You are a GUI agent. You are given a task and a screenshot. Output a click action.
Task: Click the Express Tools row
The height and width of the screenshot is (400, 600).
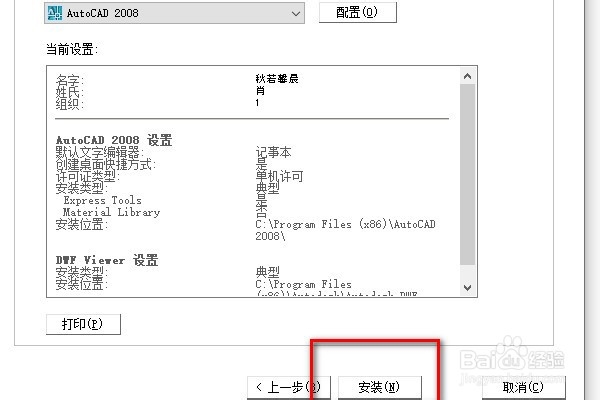pos(103,200)
